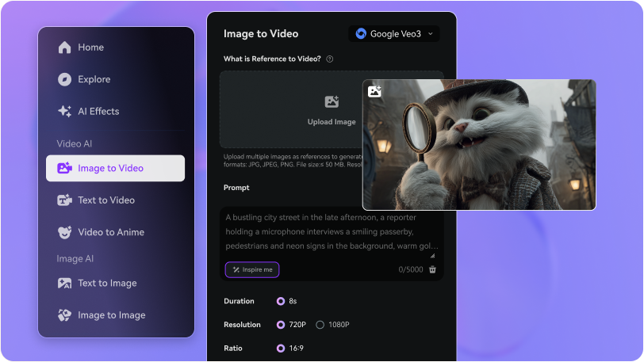Open Text to Video in the sidebar
Screen dimensions: 644x362
[x=116, y=200]
